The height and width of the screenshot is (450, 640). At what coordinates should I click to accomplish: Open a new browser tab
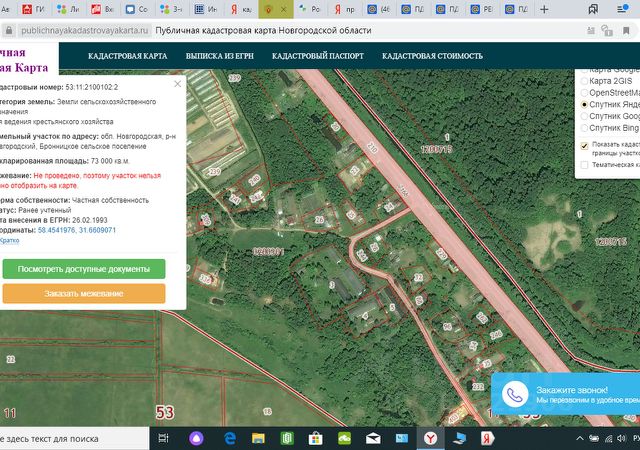pos(544,9)
